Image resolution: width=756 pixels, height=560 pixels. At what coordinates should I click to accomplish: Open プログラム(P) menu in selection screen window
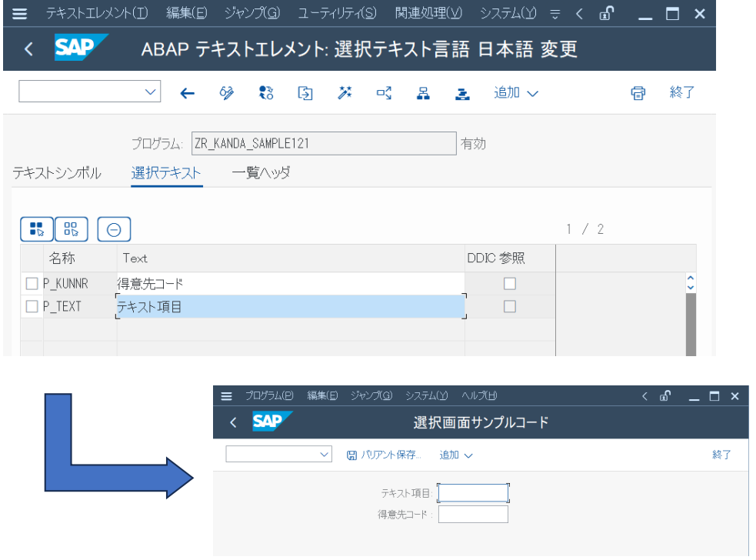(269, 396)
